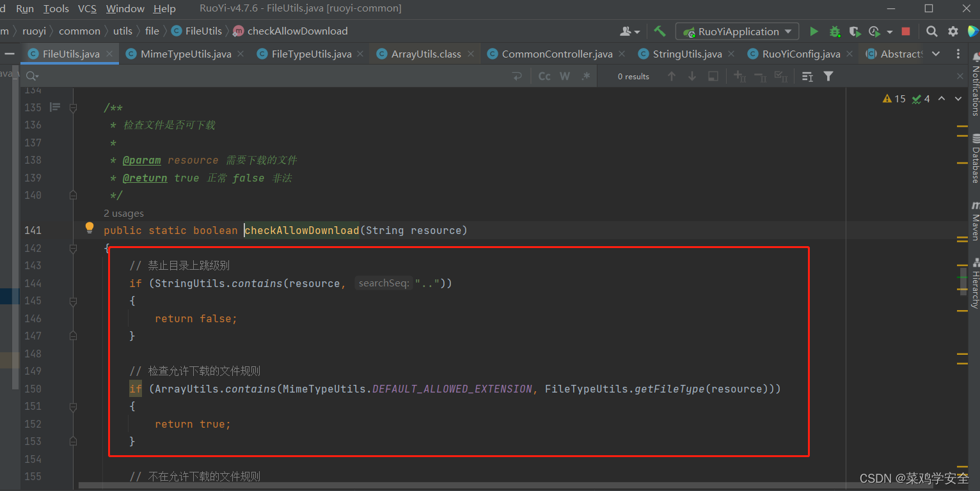Screen dimensions: 980x491
Task: Collapse the Javadoc comment at line 135
Action: 73,108
